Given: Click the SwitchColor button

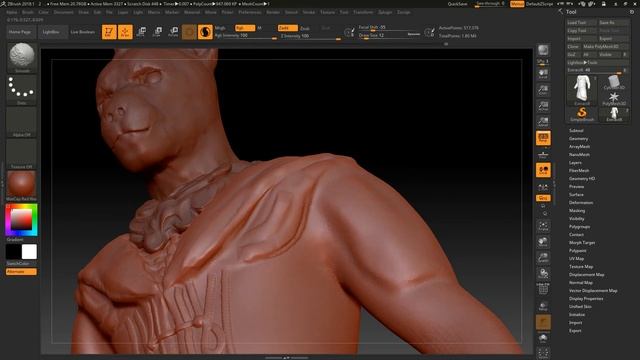Looking at the screenshot, I should pyautogui.click(x=21, y=264).
